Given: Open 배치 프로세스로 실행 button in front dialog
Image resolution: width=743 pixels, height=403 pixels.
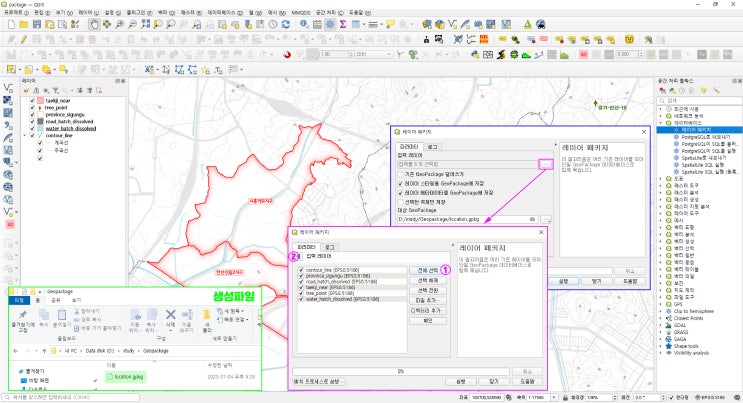Looking at the screenshot, I should (x=318, y=381).
